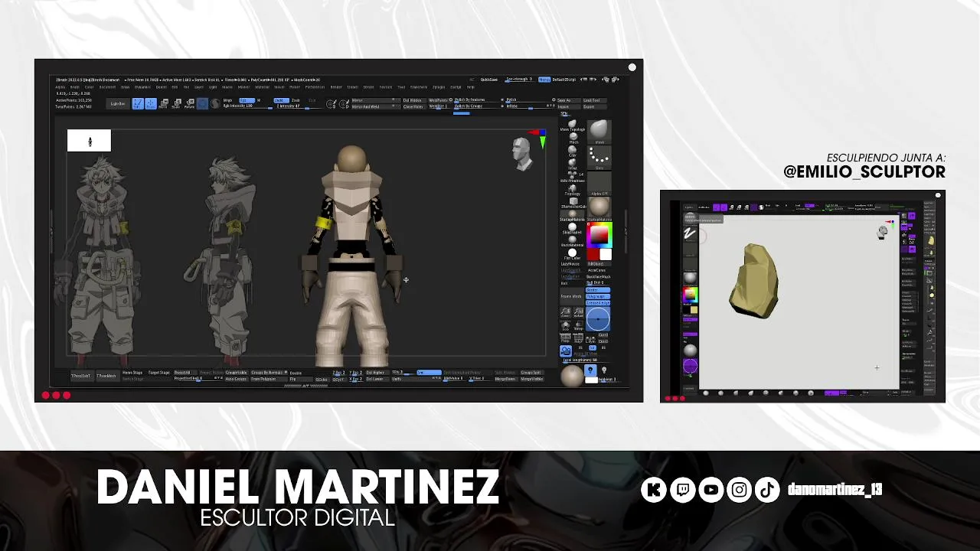Toggle the AccuCurve option
Image resolution: width=980 pixels, height=551 pixels.
pos(596,270)
